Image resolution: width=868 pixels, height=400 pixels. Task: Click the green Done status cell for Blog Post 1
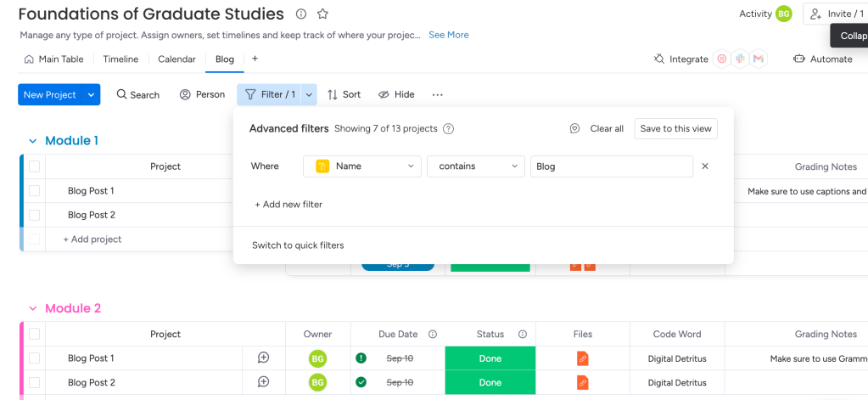pos(490,358)
